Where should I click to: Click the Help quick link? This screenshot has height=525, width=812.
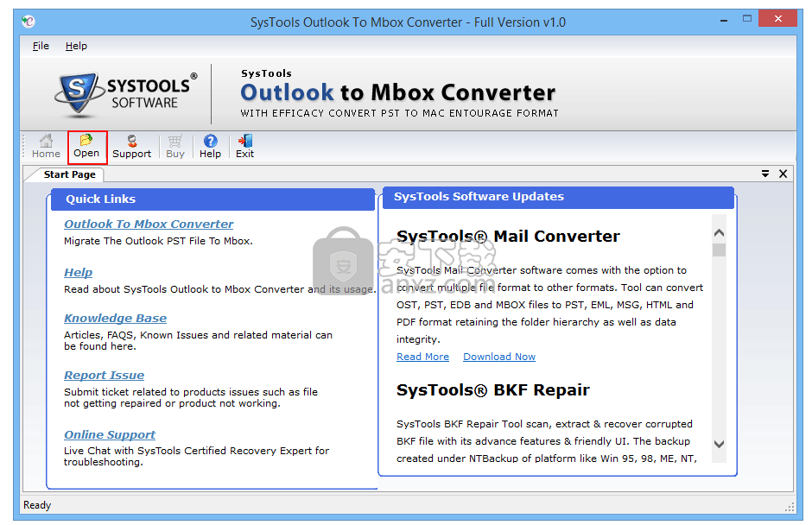point(79,272)
